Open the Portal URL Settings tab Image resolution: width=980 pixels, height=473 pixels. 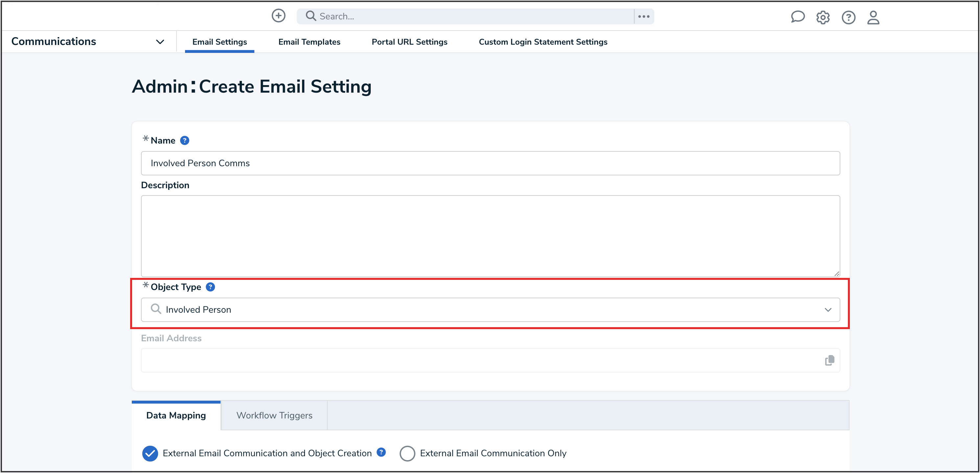pyautogui.click(x=409, y=42)
